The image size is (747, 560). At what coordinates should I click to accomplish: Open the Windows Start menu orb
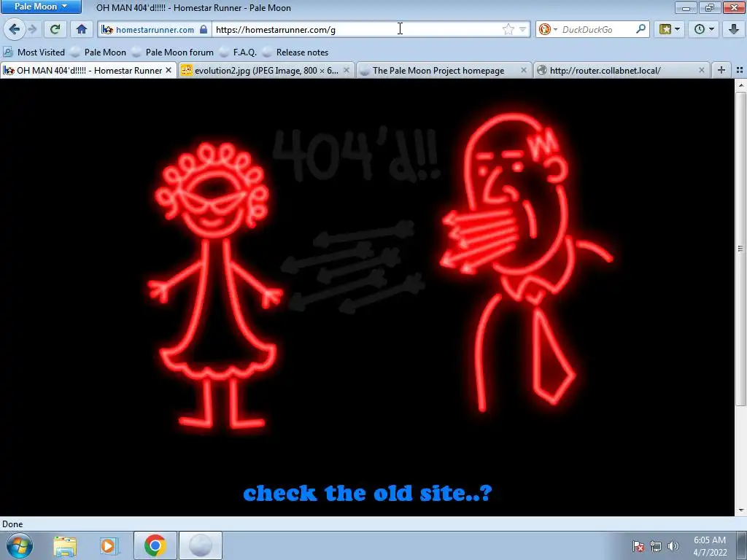coord(20,545)
